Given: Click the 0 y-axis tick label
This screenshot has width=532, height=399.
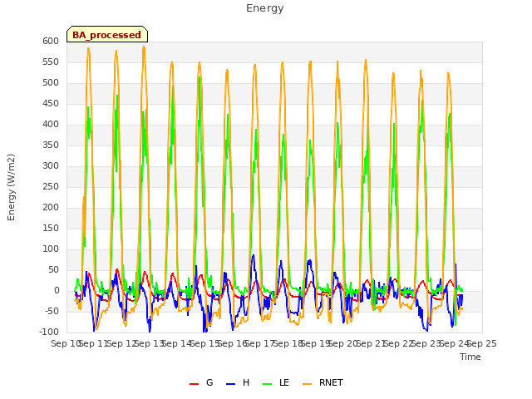Looking at the screenshot, I should (x=57, y=290).
